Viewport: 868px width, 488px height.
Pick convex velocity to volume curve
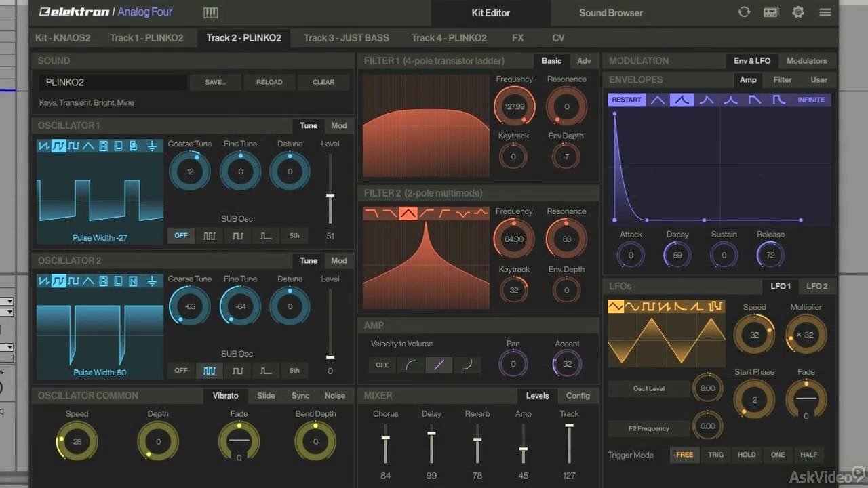coord(411,365)
